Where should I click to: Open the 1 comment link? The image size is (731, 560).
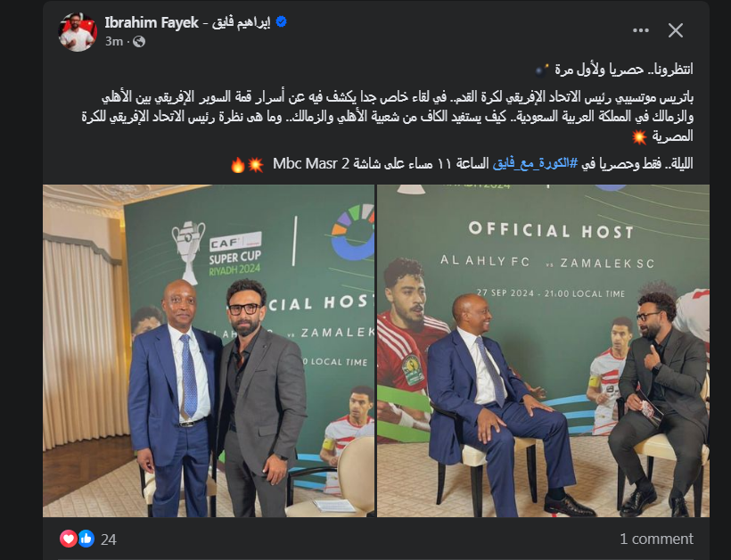656,539
